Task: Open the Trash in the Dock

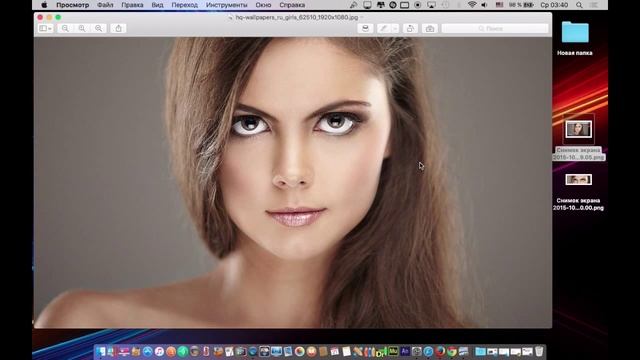Action: (x=539, y=351)
